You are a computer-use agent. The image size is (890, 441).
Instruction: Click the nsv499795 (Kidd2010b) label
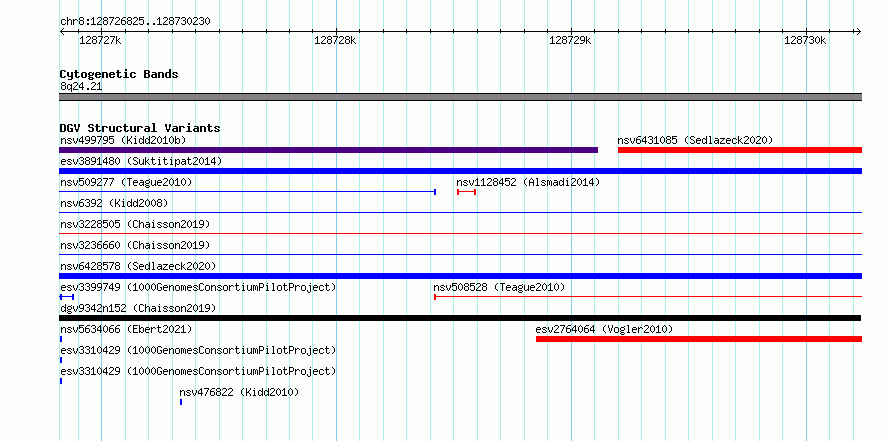[x=123, y=140]
